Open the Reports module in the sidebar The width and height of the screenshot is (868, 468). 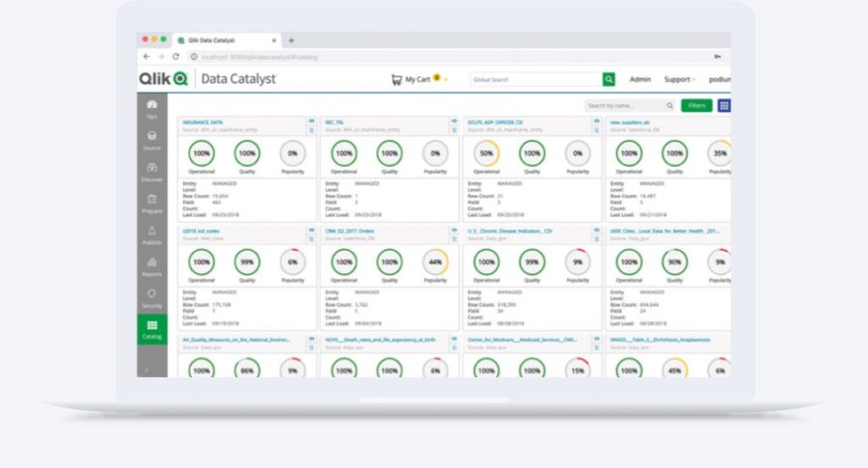coord(151,266)
